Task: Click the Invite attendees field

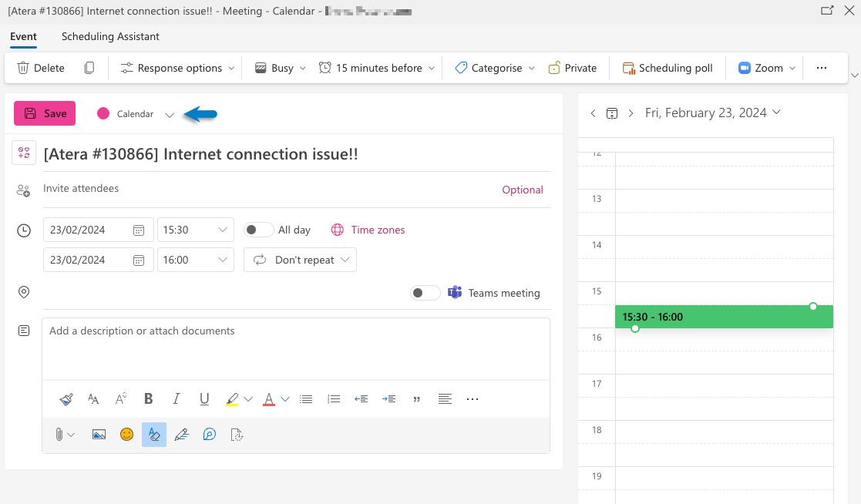Action: click(267, 188)
